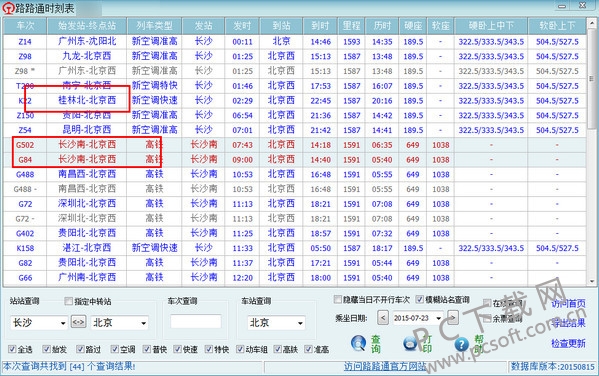Image resolution: width=599 pixels, height=376 pixels.
Task: Toggle the 特快 checkbox
Action: (208, 349)
